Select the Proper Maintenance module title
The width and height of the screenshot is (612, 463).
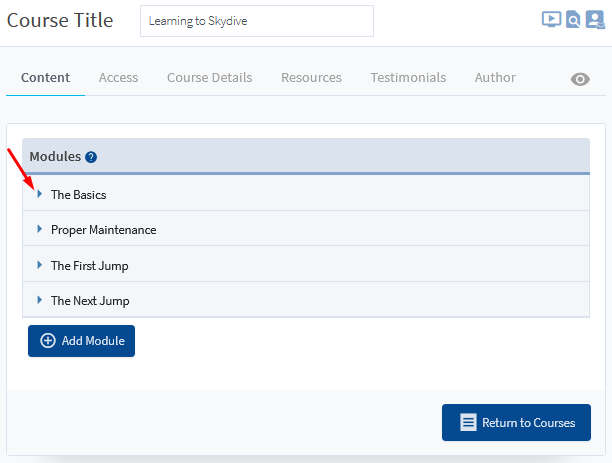click(x=103, y=230)
